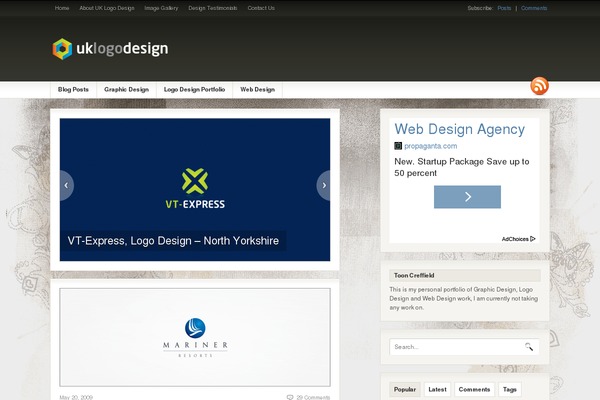Switch to the Tags tab
Viewport: 600px width, 400px height.
click(x=510, y=389)
